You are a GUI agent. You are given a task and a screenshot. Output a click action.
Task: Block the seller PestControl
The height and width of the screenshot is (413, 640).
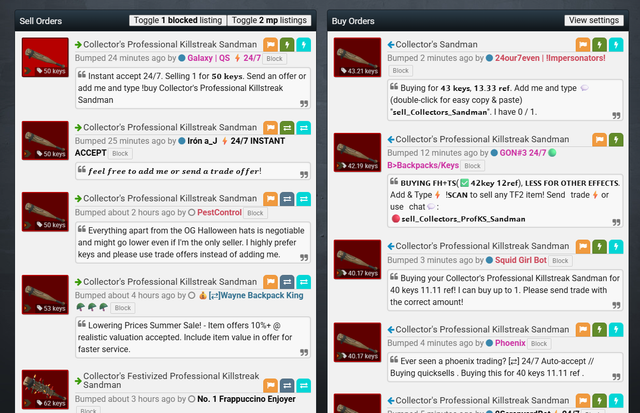pos(255,213)
